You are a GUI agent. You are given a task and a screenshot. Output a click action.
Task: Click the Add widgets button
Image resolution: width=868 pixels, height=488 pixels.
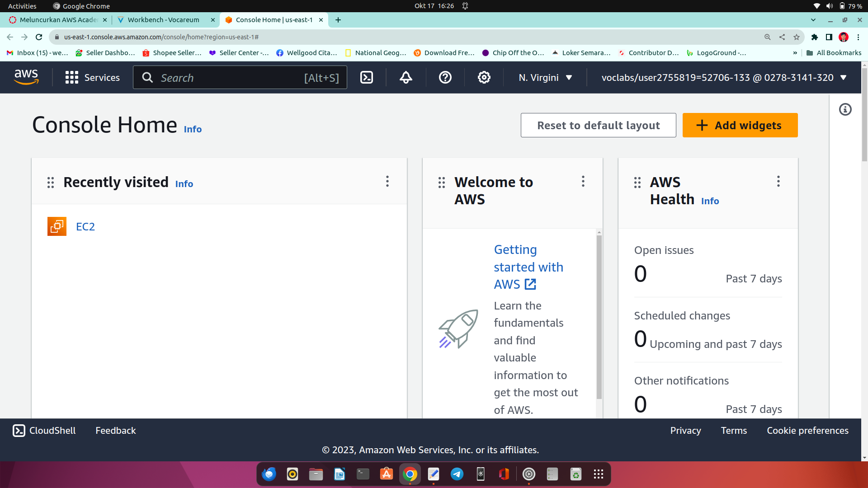coord(740,125)
